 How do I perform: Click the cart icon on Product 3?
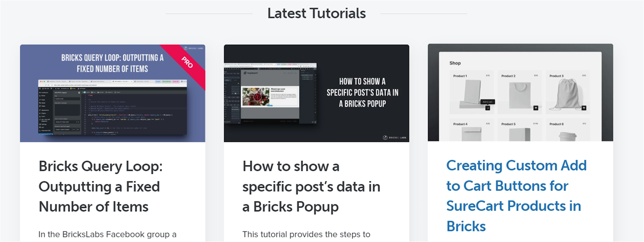pos(584,108)
